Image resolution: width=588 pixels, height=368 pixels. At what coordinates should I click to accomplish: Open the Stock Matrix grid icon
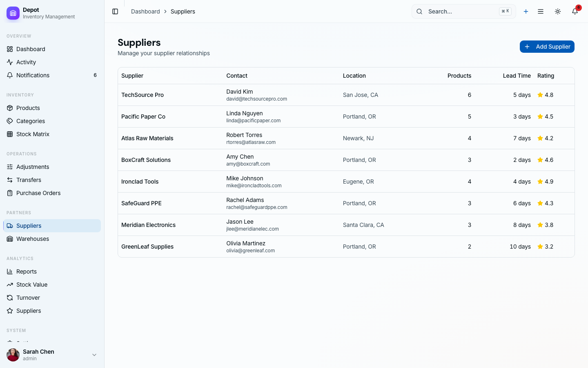click(x=10, y=134)
